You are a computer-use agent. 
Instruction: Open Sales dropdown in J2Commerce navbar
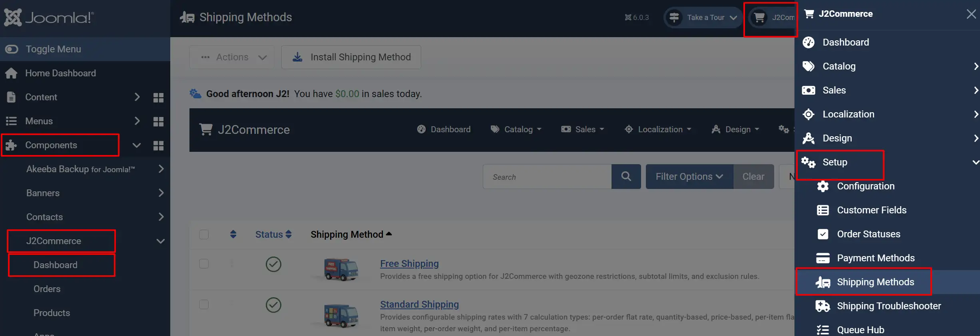(x=583, y=129)
